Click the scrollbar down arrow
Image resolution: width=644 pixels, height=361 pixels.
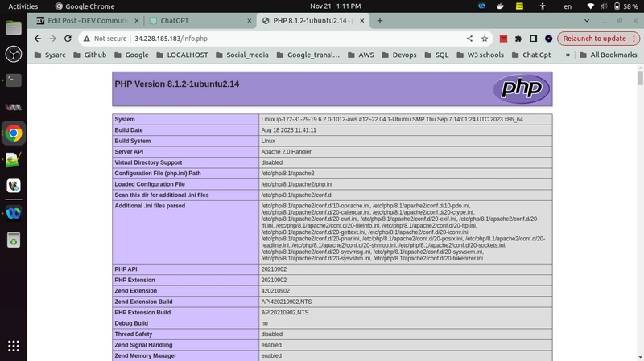point(640,358)
